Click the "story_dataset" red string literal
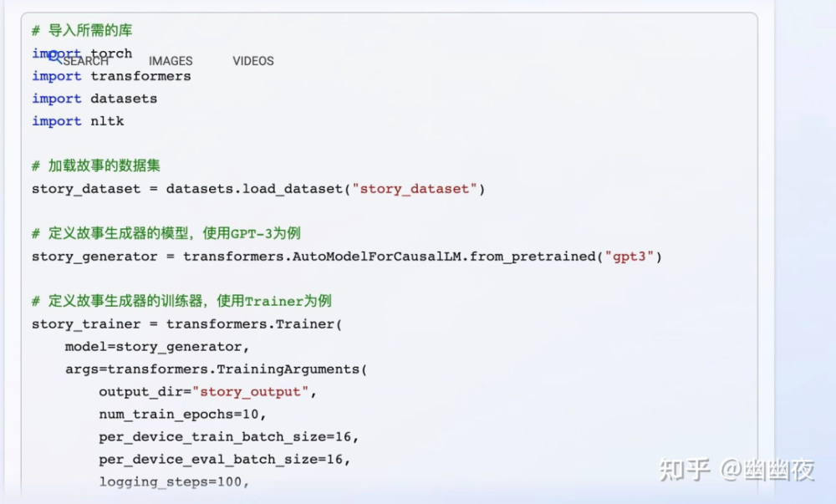The height and width of the screenshot is (504, 836). [x=415, y=189]
